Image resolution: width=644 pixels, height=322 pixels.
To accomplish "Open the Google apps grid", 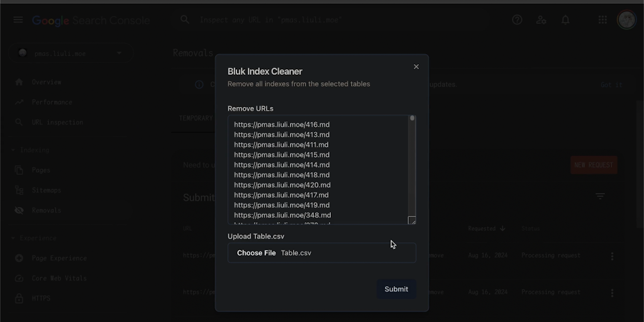I will click(x=602, y=20).
